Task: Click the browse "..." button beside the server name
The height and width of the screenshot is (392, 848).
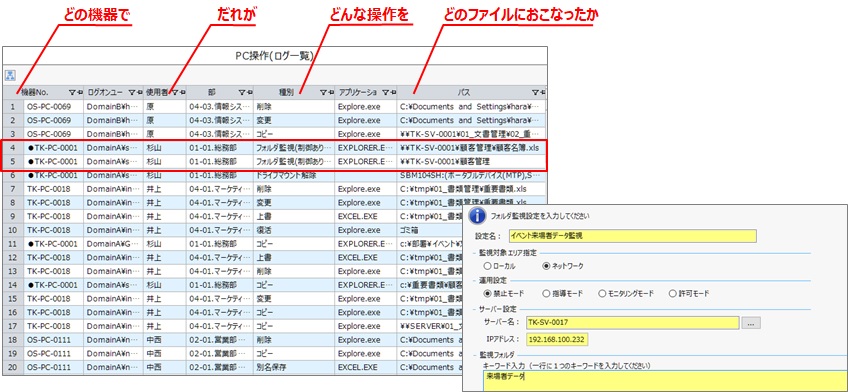Action: click(751, 323)
